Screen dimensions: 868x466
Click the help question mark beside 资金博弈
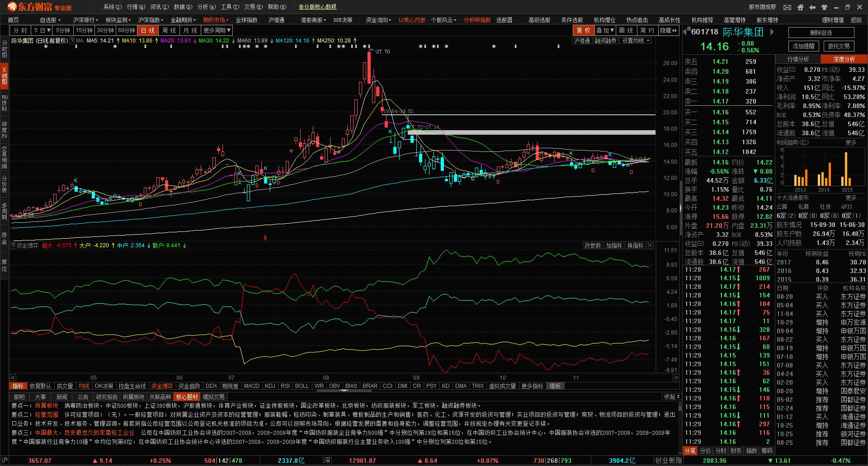[13, 245]
